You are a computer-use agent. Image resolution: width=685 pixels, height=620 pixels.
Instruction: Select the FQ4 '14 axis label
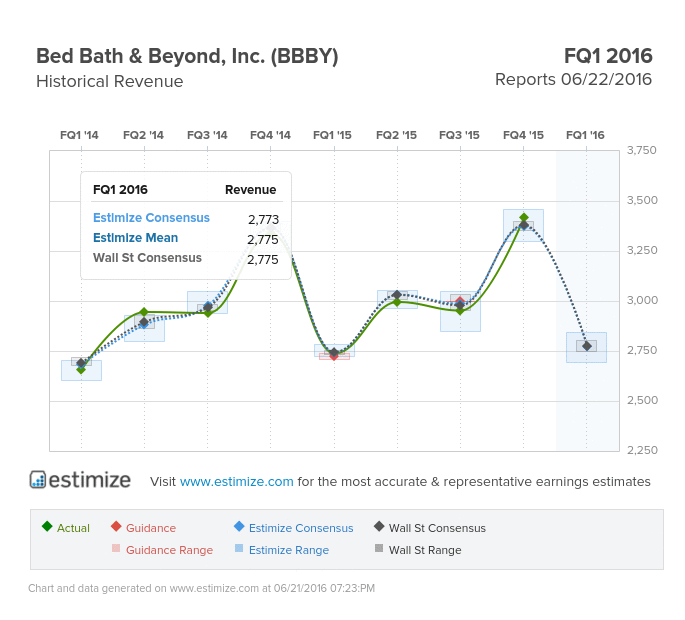click(x=270, y=135)
